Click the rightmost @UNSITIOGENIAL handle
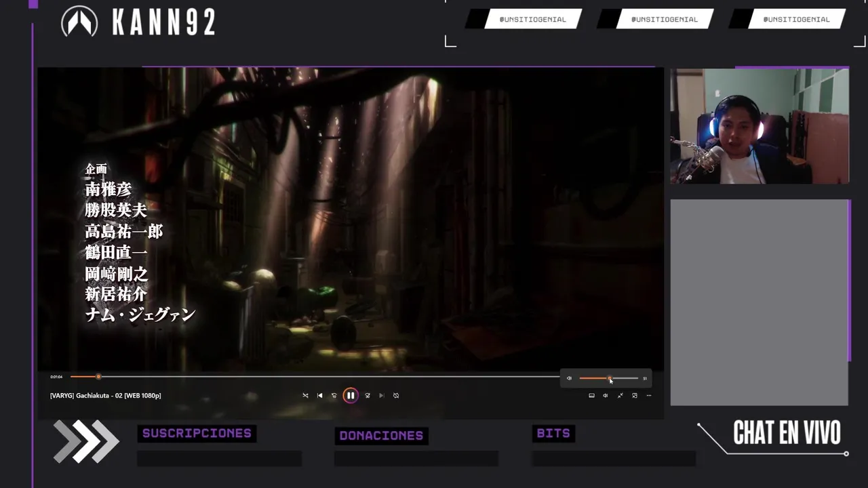The width and height of the screenshot is (868, 488). point(796,19)
